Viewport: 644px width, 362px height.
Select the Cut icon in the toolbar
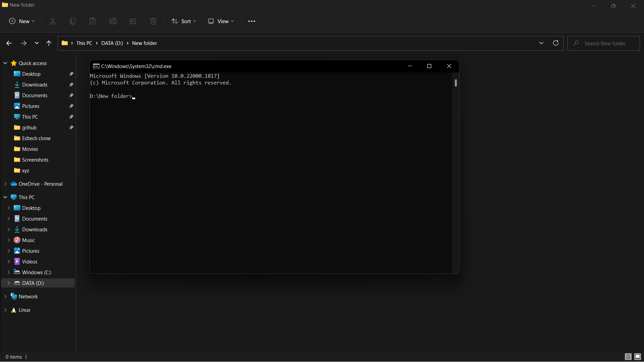pyautogui.click(x=52, y=21)
